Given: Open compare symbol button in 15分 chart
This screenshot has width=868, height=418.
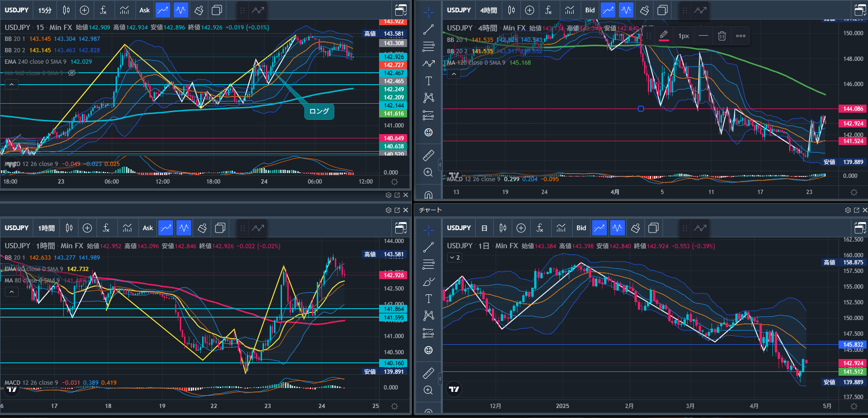Looking at the screenshot, I should coord(84,10).
